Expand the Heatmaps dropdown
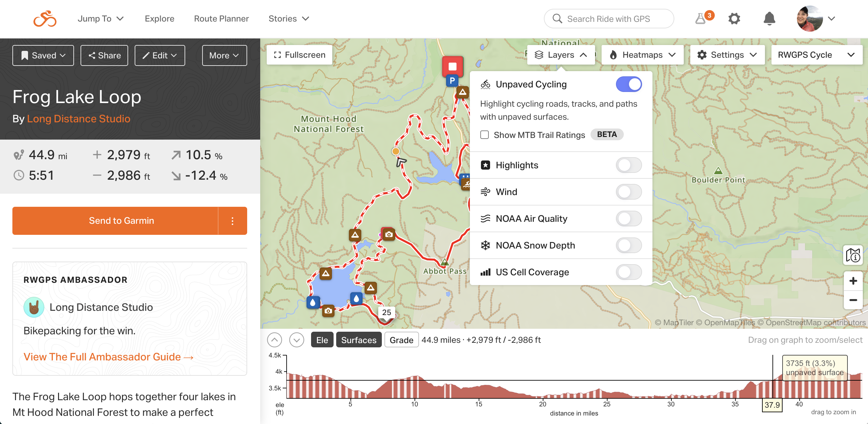 (642, 55)
